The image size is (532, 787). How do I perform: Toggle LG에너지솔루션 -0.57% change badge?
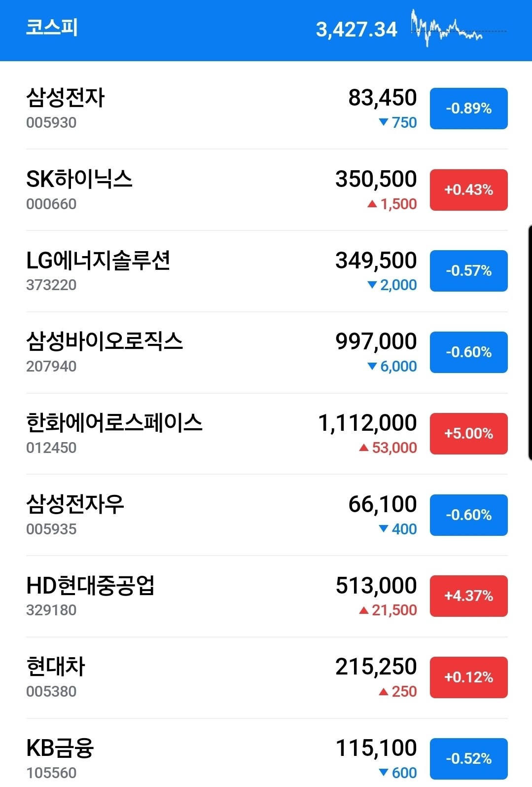tap(468, 271)
